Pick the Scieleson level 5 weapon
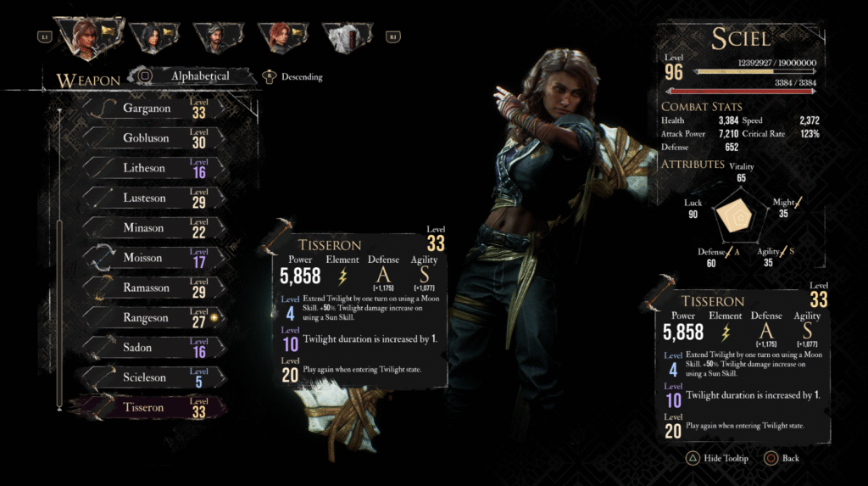The width and height of the screenshot is (868, 486). pyautogui.click(x=154, y=377)
